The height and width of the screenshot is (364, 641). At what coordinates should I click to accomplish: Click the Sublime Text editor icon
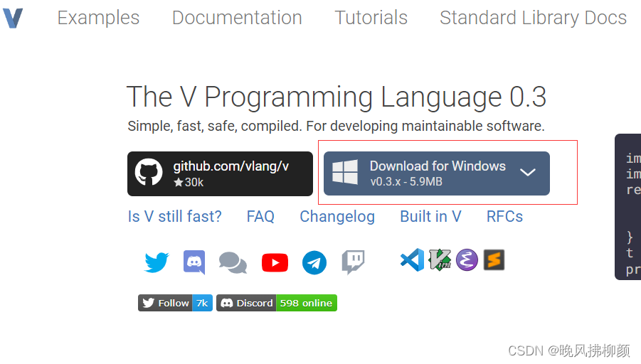(494, 259)
